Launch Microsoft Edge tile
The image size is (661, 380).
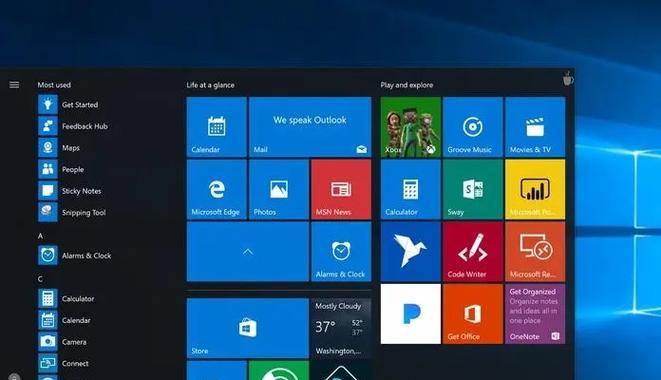coord(217,189)
